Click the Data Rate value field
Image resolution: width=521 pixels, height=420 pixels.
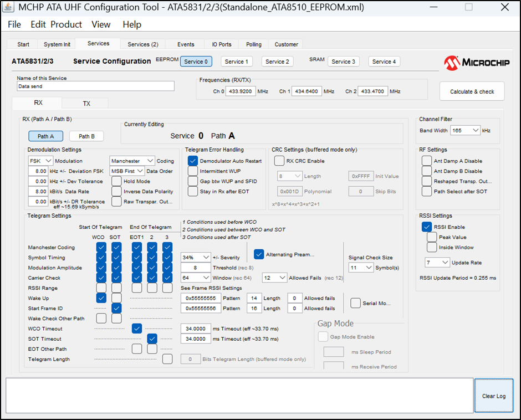tap(38, 191)
